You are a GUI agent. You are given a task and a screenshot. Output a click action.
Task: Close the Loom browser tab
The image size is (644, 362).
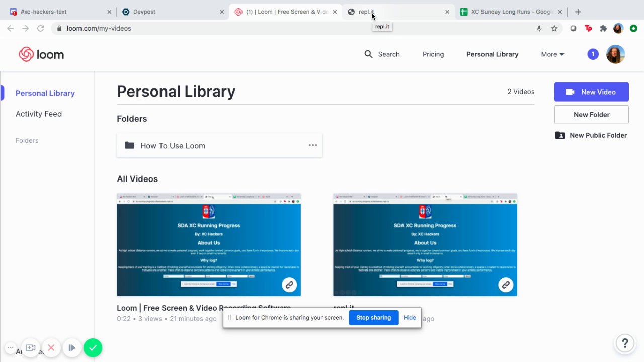[335, 12]
